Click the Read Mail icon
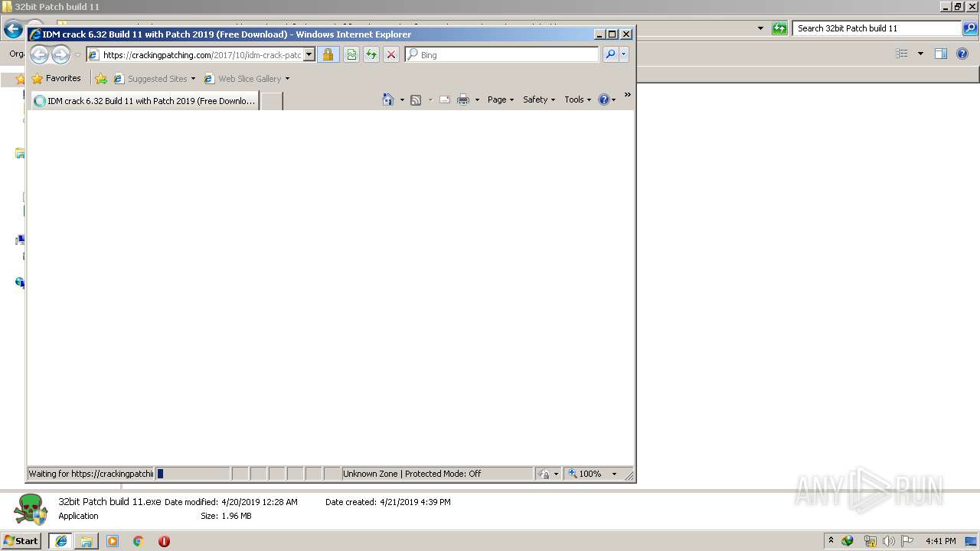Screen dimensions: 980x551 (444, 99)
